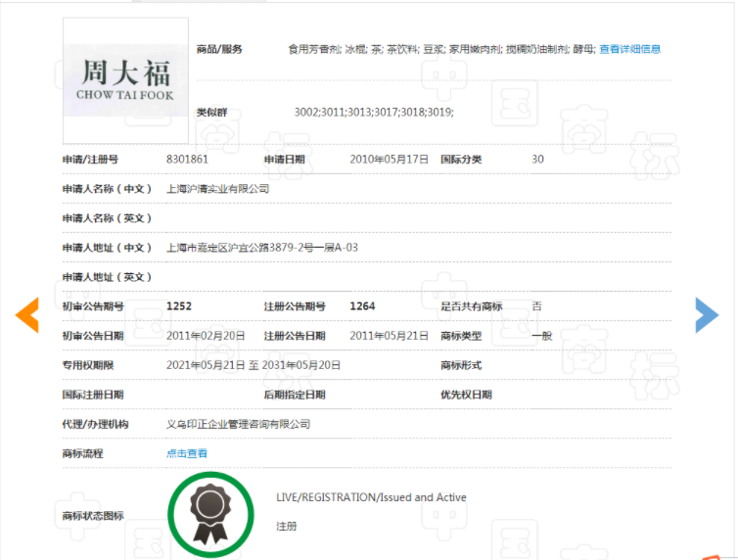Select trademark type value 一般

(541, 336)
